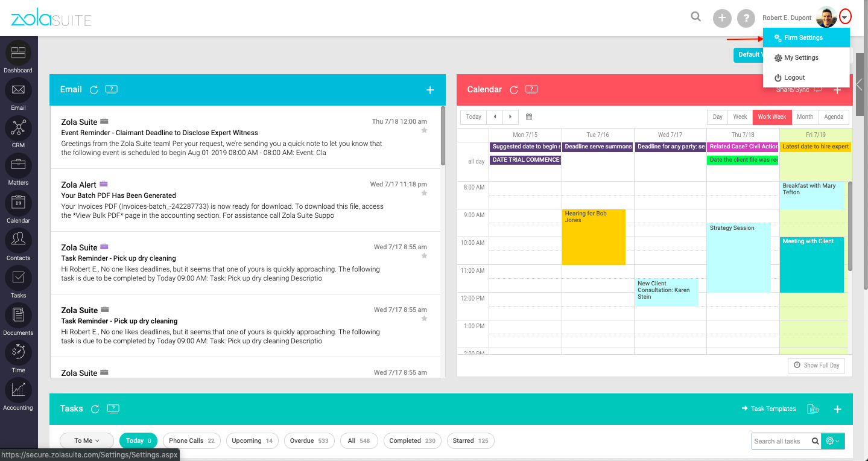The width and height of the screenshot is (868, 461).
Task: Switch calendar to Week view
Action: pyautogui.click(x=740, y=116)
